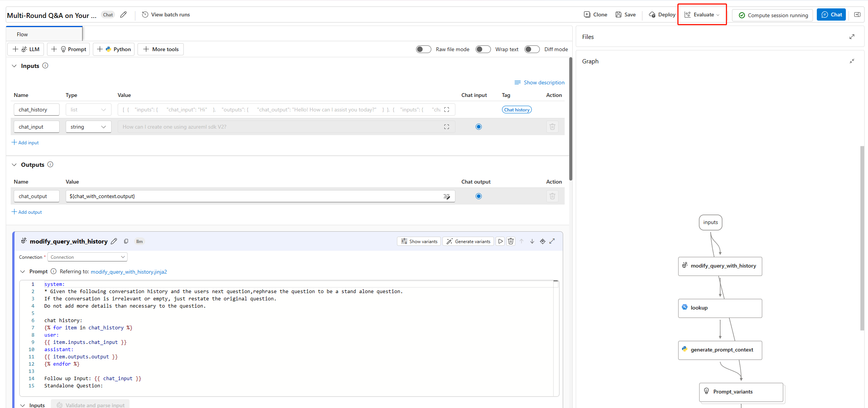Viewport: 868px width, 408px height.
Task: Select the lookup node in the graph
Action: [720, 308]
